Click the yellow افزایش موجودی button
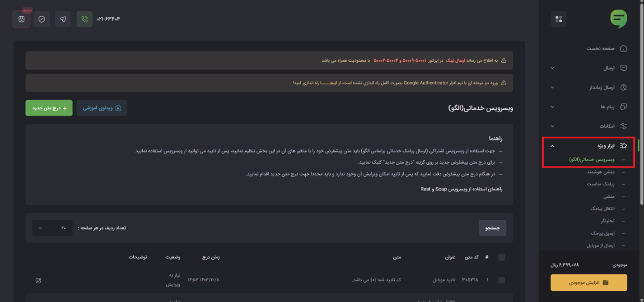 pos(588,283)
